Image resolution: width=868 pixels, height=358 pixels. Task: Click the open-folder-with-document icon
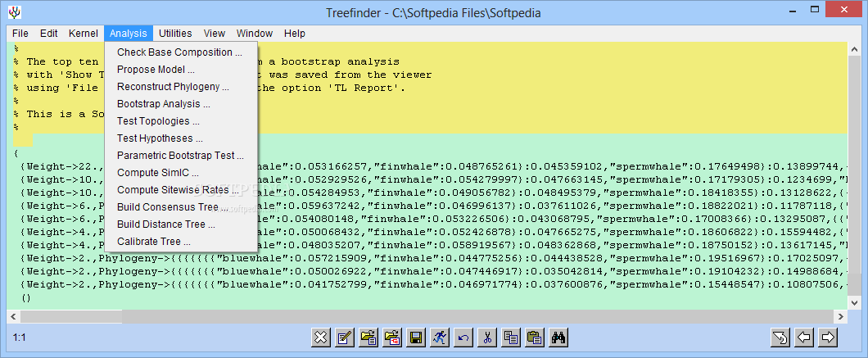(x=368, y=337)
